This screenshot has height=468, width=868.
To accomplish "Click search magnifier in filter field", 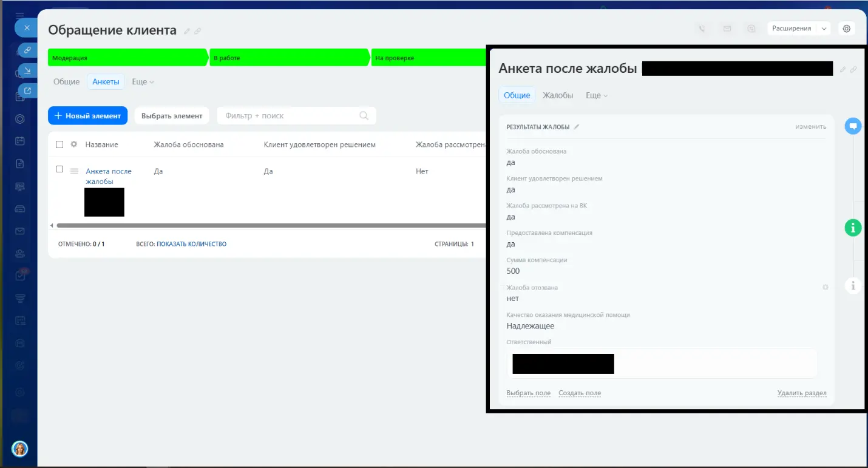I will coord(364,116).
